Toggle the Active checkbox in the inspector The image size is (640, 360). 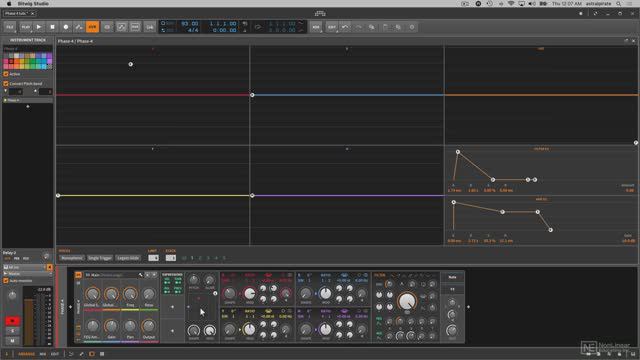point(6,74)
